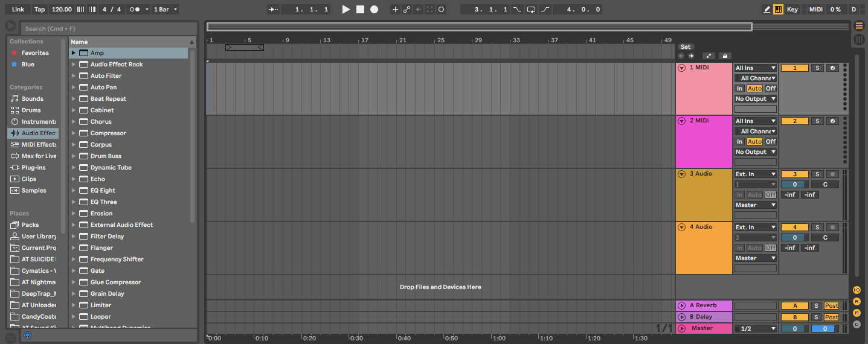The width and height of the screenshot is (868, 344).
Task: Solo the 1 MIDI track
Action: 817,68
